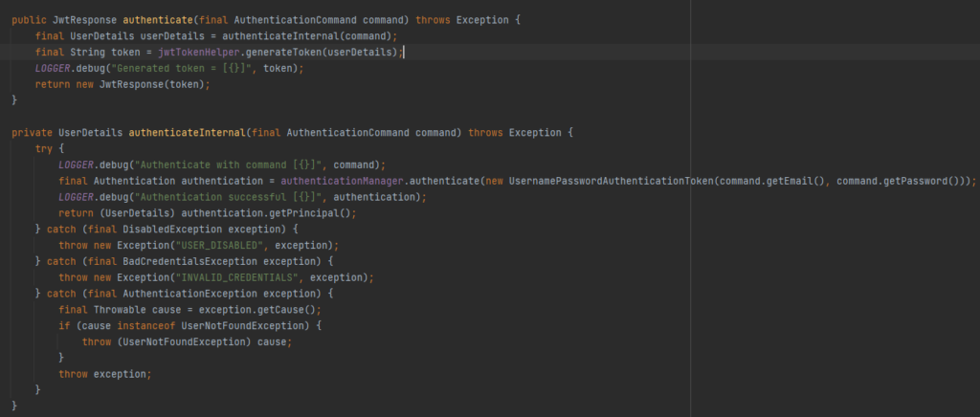Click the authenticate method name in declaration
This screenshot has height=417, width=980.
(x=158, y=20)
